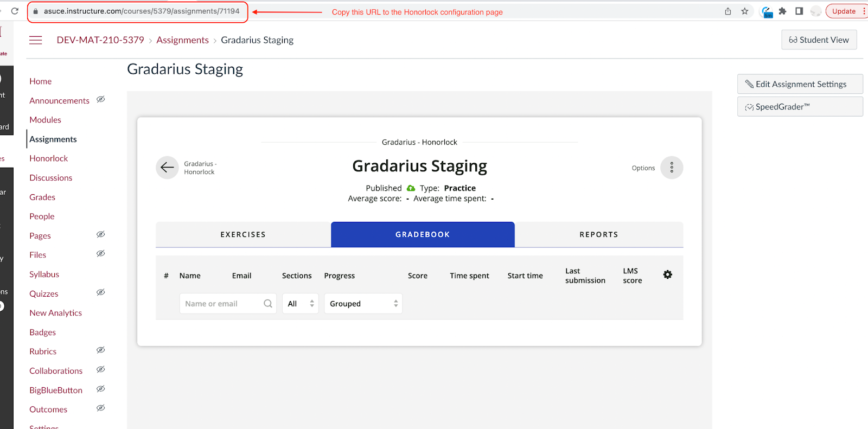
Task: Click the Start time column header
Action: coord(525,276)
